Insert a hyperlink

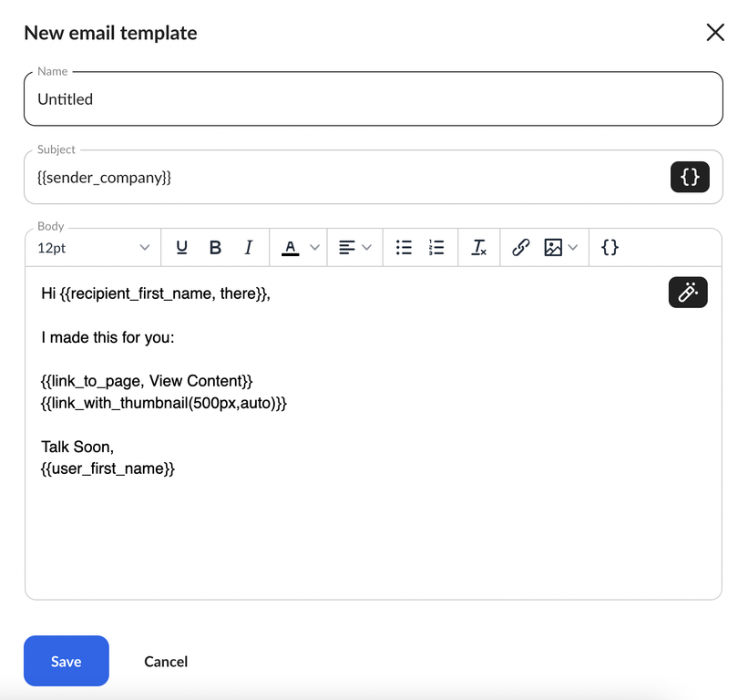(x=520, y=248)
